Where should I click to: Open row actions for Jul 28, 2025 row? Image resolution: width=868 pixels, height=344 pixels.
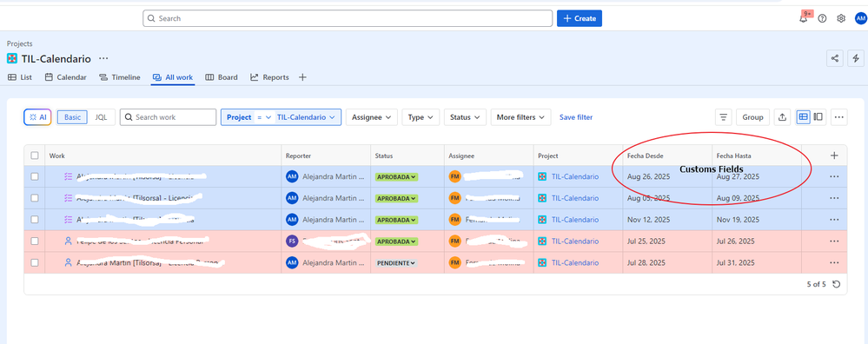(x=834, y=262)
